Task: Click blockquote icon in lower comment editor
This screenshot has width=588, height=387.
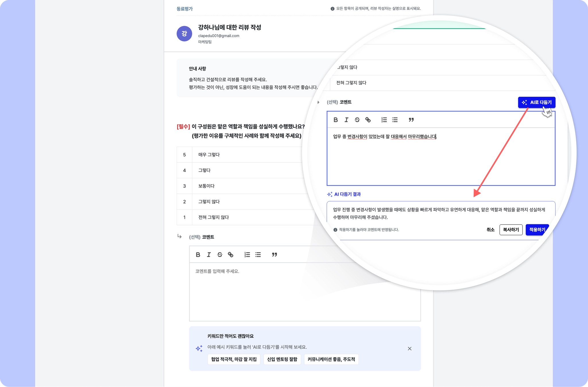Action: pyautogui.click(x=274, y=255)
